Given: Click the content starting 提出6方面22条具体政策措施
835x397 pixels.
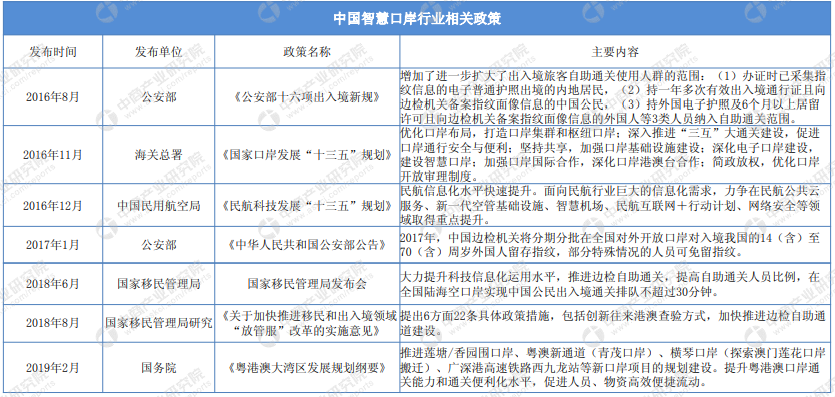Looking at the screenshot, I should (612, 323).
